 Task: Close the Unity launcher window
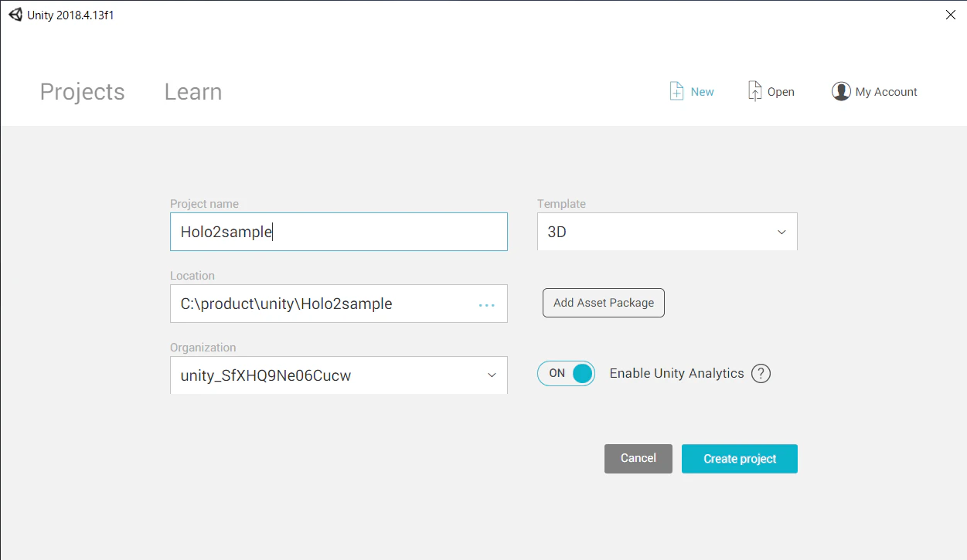pyautogui.click(x=951, y=15)
